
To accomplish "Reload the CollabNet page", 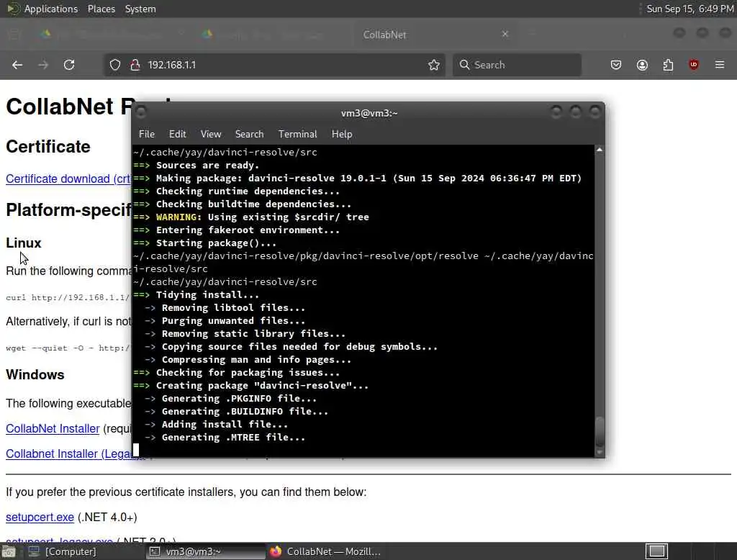I will pos(69,65).
